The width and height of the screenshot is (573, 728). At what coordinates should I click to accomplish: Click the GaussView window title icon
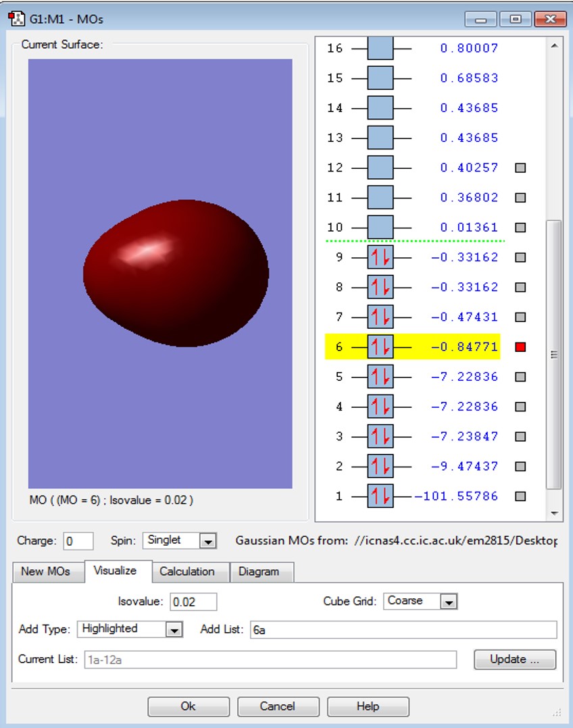(16, 19)
